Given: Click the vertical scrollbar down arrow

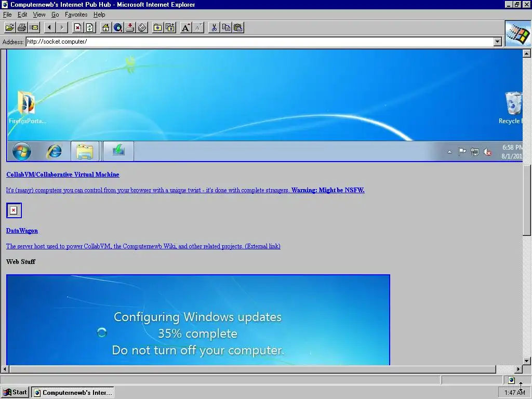Looking at the screenshot, I should point(527,361).
